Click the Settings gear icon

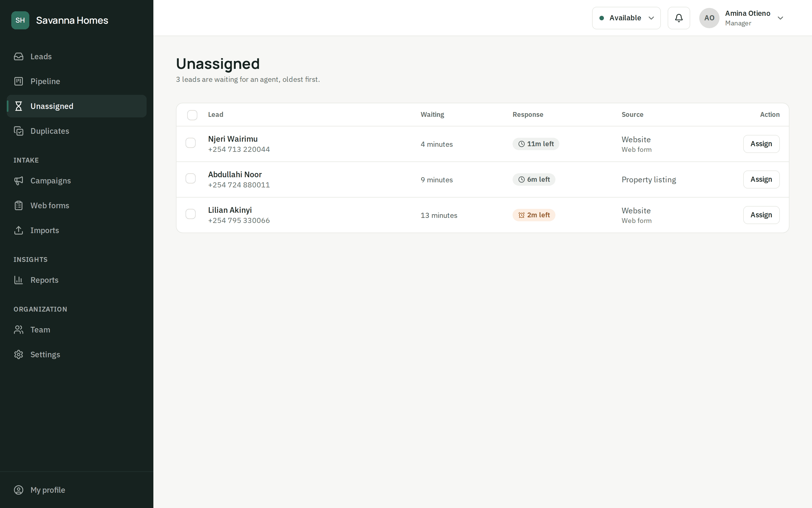coord(19,355)
